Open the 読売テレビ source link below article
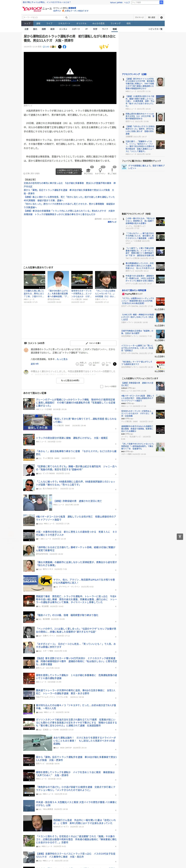Screen dimensions: 186x868 pos(112,222)
